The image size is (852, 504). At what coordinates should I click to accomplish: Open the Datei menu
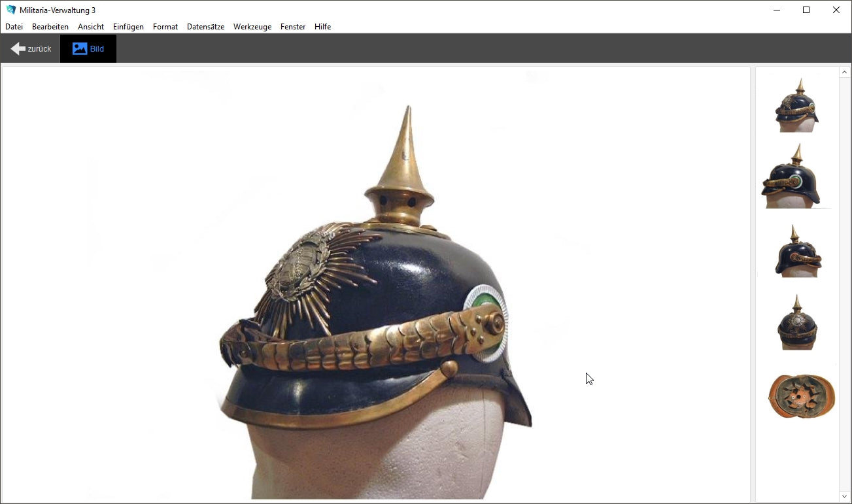tap(14, 27)
